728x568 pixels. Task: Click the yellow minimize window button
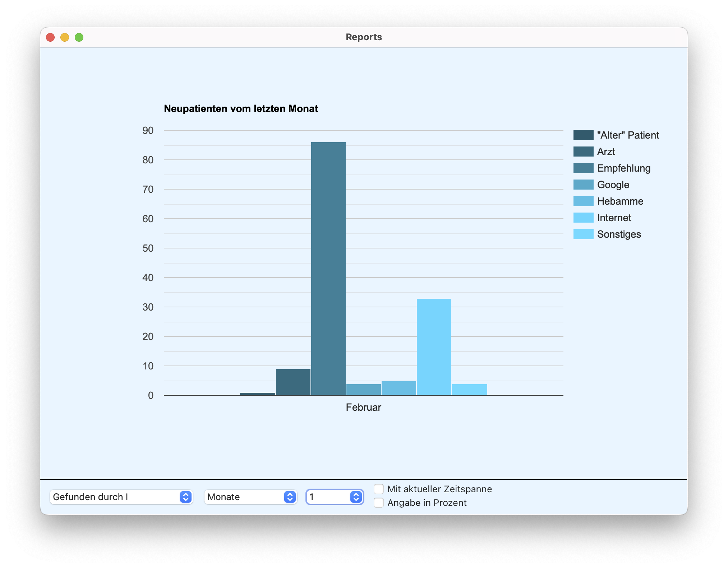pyautogui.click(x=65, y=37)
